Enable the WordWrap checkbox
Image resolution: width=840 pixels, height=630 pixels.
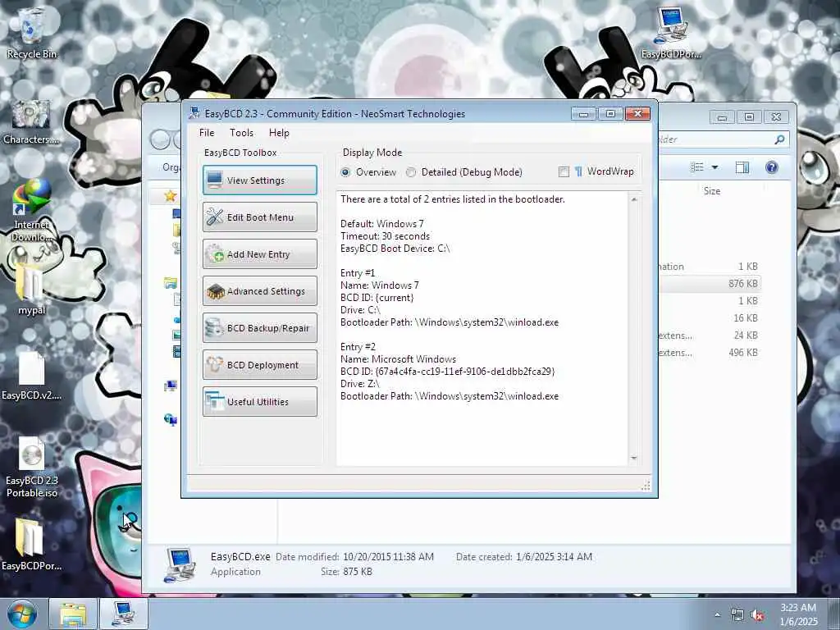coord(564,172)
